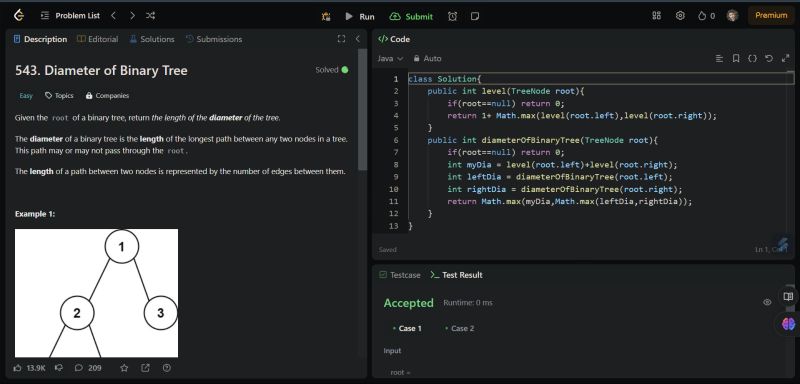Click the curly braces icon in code toolbar
Image resolution: width=800 pixels, height=384 pixels.
(x=752, y=59)
